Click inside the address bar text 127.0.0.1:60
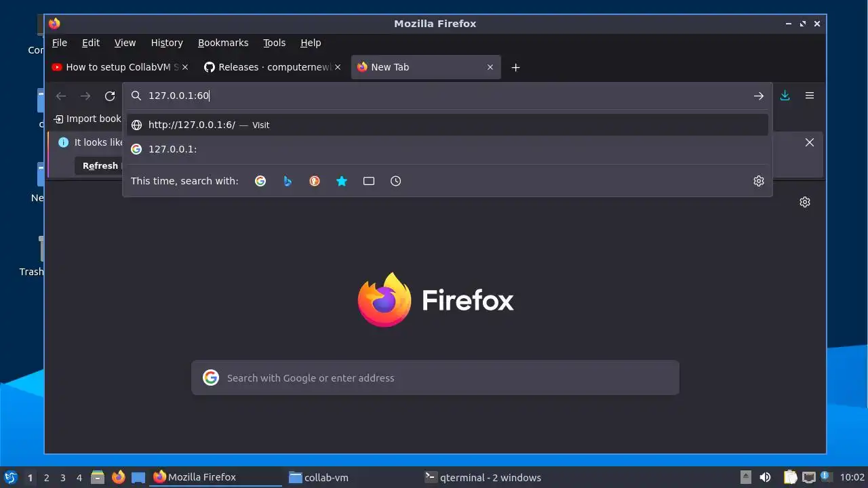This screenshot has height=488, width=868. 179,96
